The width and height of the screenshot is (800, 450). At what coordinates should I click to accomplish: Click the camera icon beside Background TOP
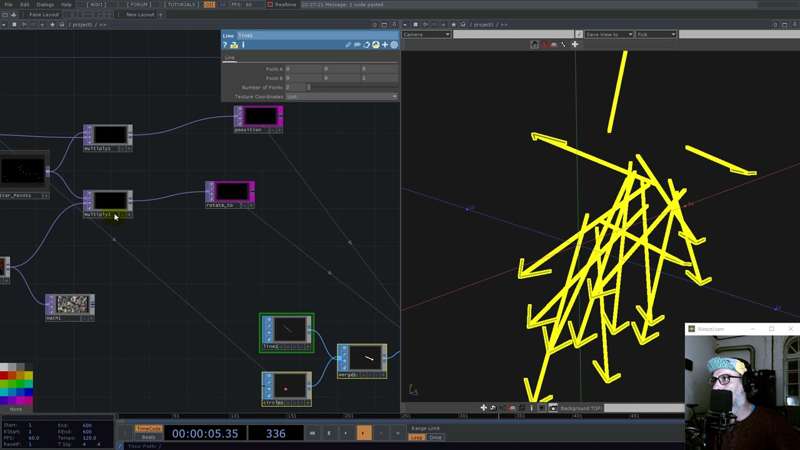(553, 408)
